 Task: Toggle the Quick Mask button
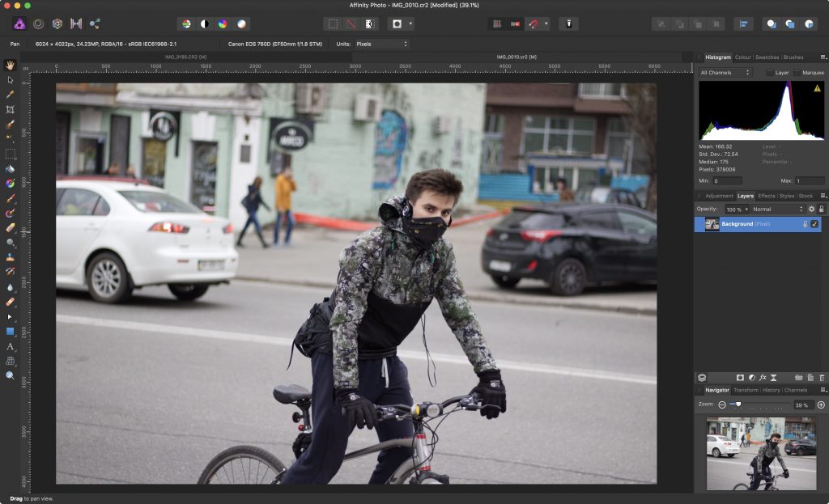[x=397, y=23]
